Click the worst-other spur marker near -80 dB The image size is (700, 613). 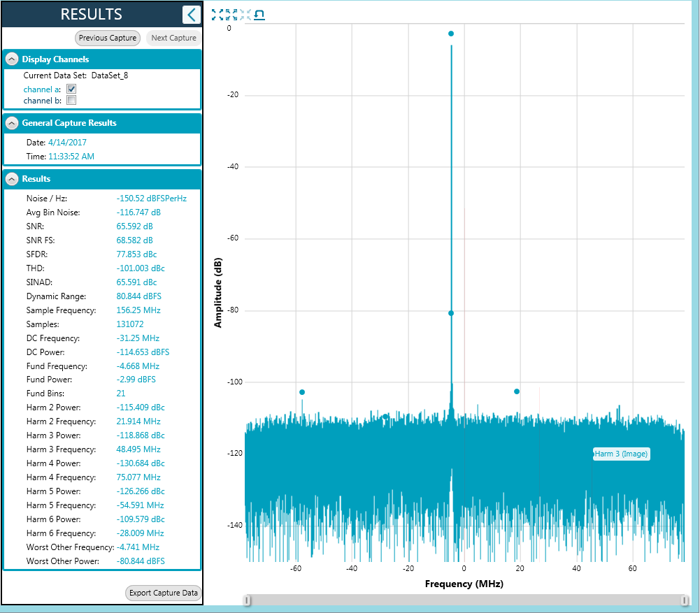coord(451,313)
